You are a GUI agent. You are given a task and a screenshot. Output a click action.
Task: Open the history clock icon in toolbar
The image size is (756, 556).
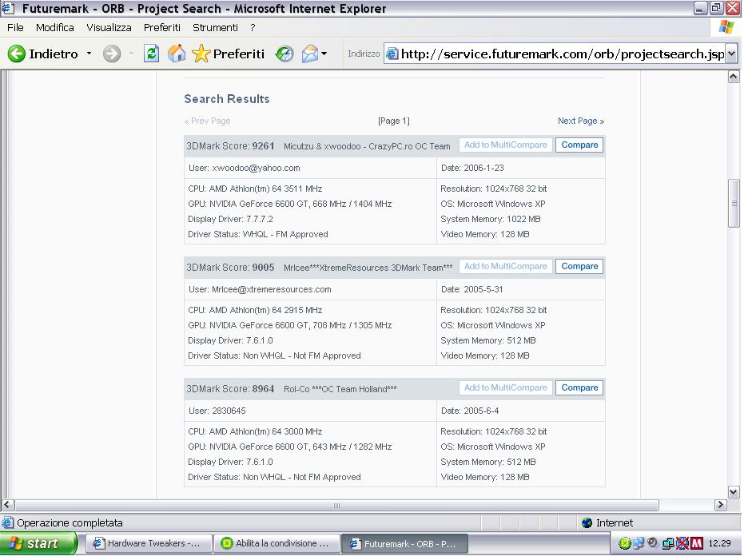(x=284, y=54)
